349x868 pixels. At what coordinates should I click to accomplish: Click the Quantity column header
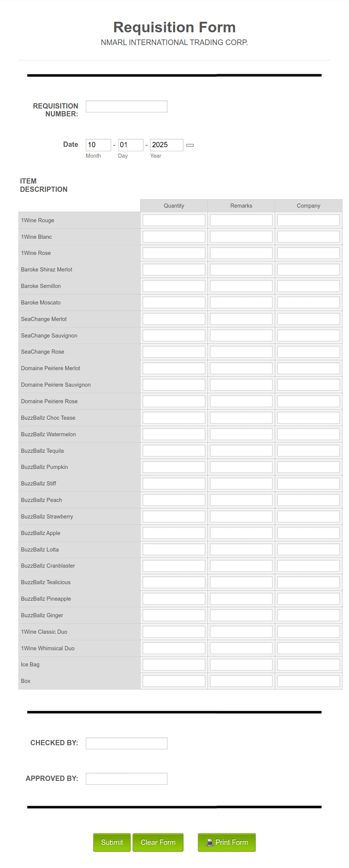click(173, 205)
